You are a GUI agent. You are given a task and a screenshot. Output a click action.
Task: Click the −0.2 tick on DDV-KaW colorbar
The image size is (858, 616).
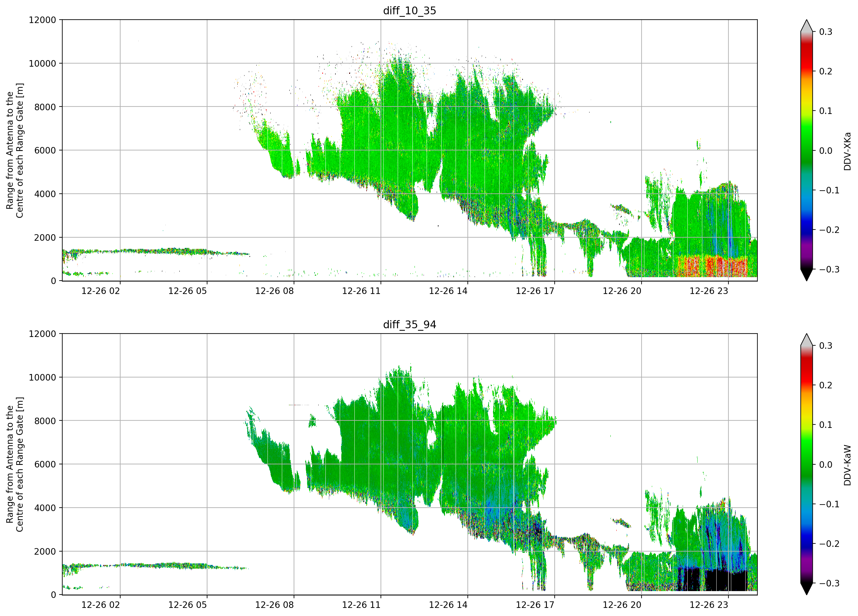[x=829, y=544]
